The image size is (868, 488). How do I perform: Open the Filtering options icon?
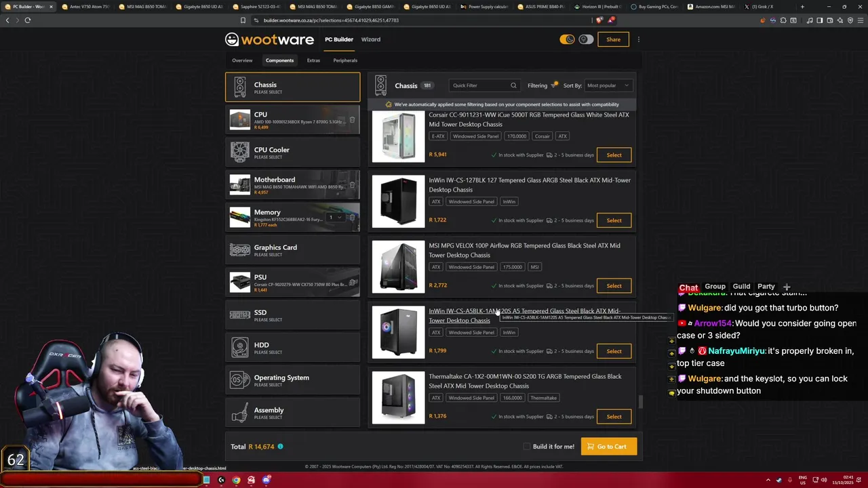tap(554, 85)
